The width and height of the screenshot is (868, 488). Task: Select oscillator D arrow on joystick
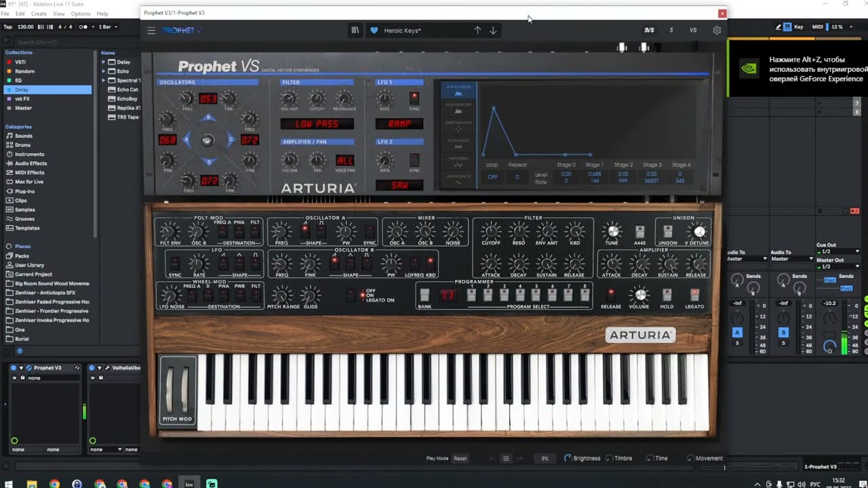208,162
